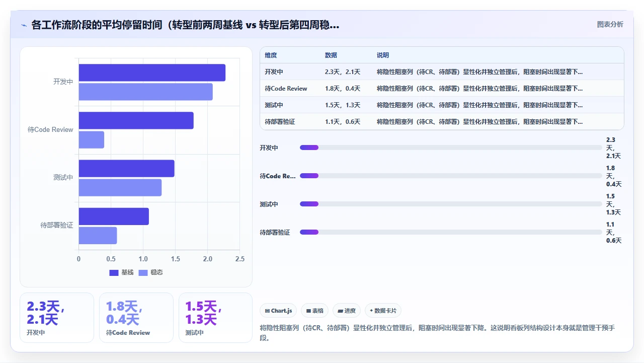Screen dimensions: 644x363
Task: Open the 测试中 stat card
Action: coord(215,318)
